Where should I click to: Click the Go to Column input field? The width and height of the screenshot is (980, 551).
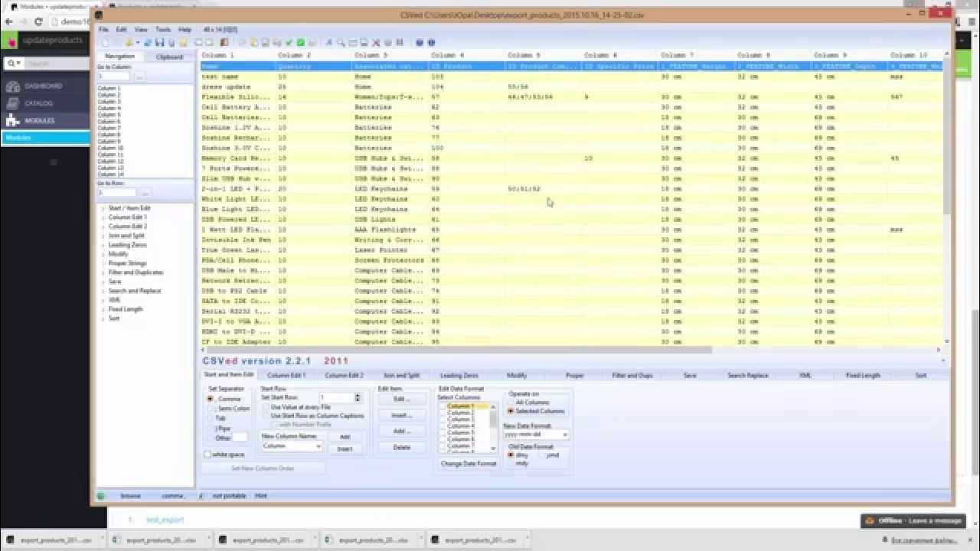(x=116, y=77)
